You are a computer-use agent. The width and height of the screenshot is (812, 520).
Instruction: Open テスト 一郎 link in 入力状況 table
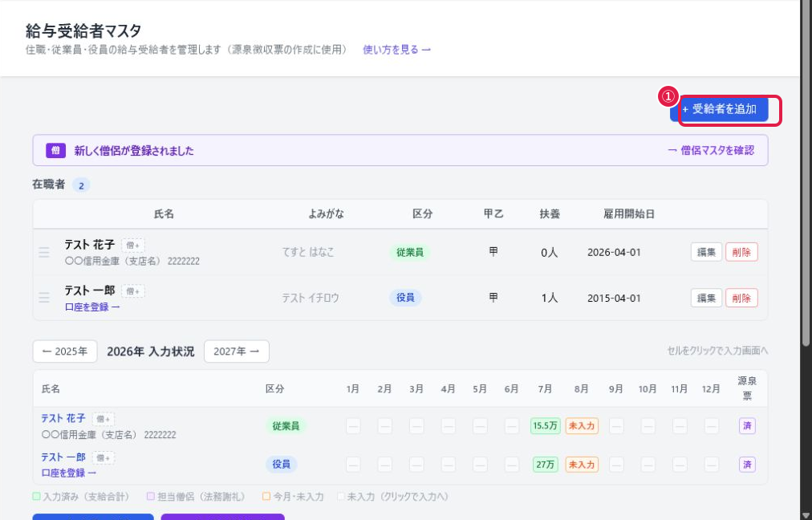coord(63,457)
